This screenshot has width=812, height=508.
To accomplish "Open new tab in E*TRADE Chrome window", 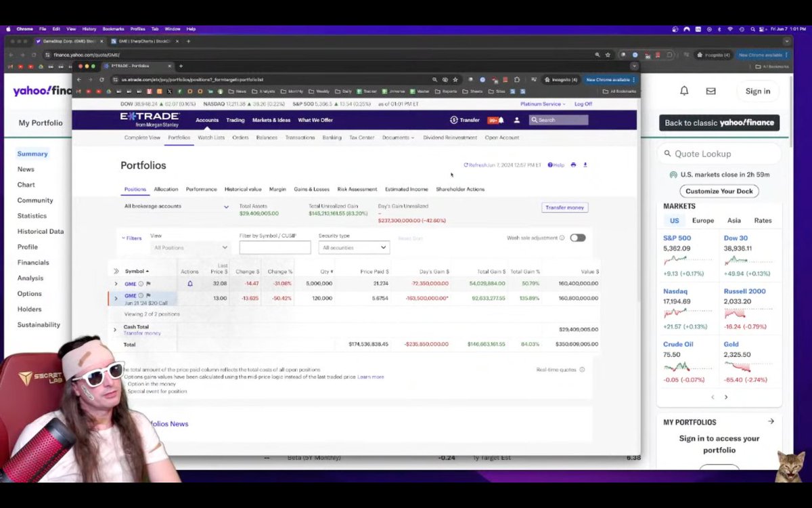I will point(181,66).
